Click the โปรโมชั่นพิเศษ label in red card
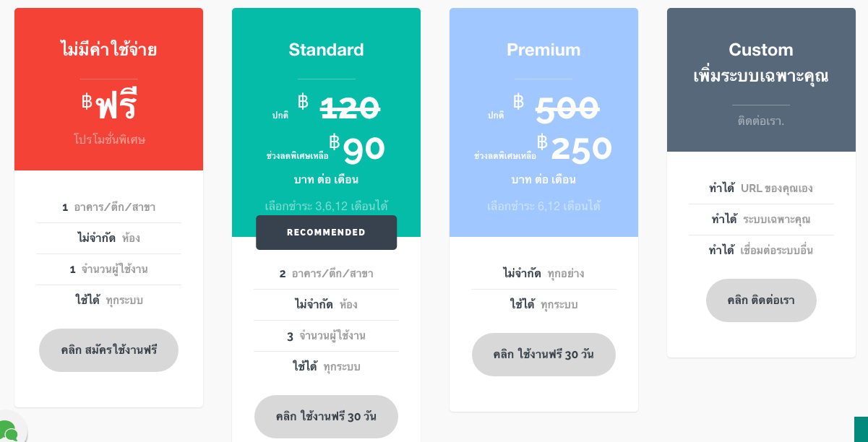Viewport: 868px width, 442px height. 109,139
